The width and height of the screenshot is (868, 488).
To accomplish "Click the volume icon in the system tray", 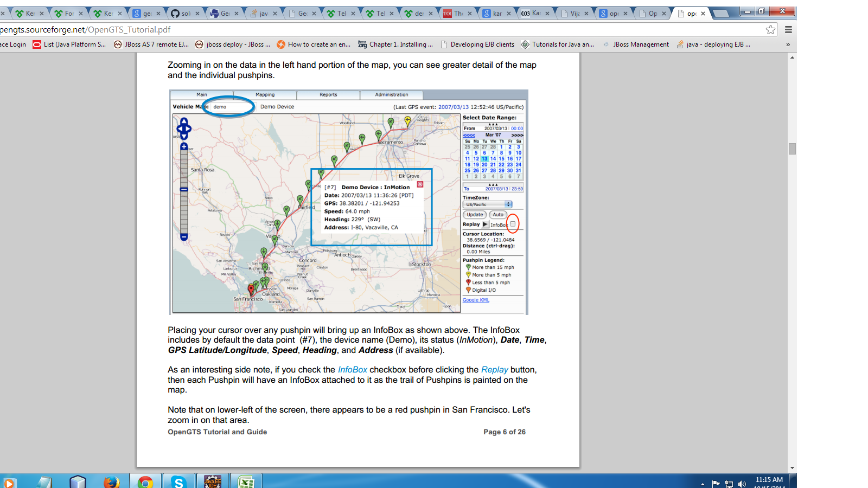I will 742,484.
